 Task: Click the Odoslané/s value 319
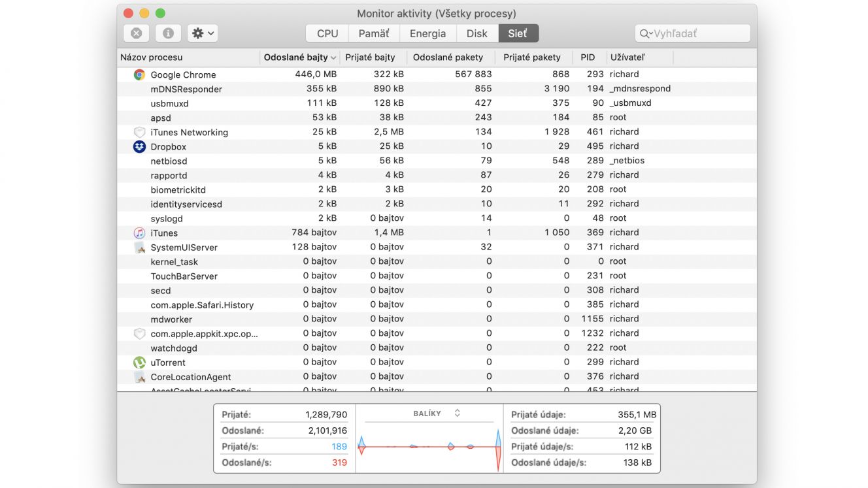click(x=339, y=463)
